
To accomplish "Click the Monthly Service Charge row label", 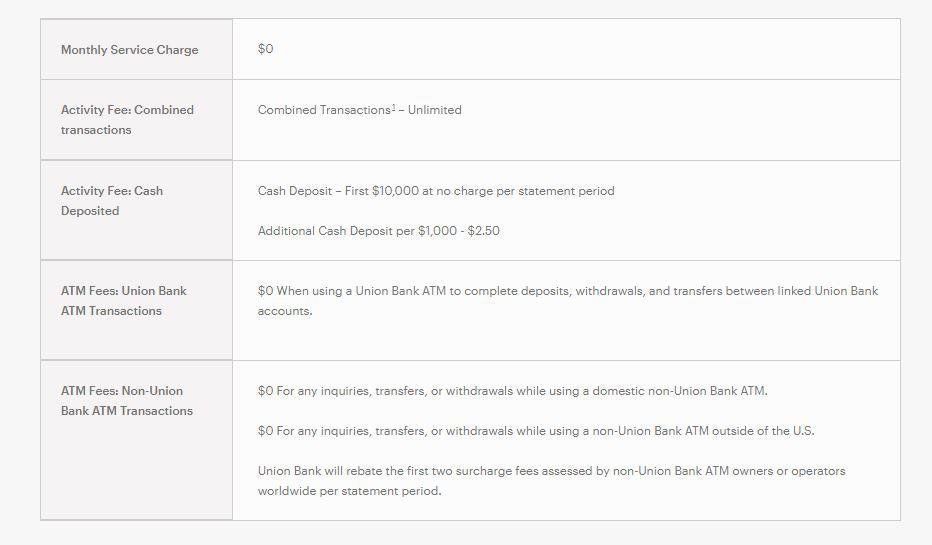I will 129,50.
